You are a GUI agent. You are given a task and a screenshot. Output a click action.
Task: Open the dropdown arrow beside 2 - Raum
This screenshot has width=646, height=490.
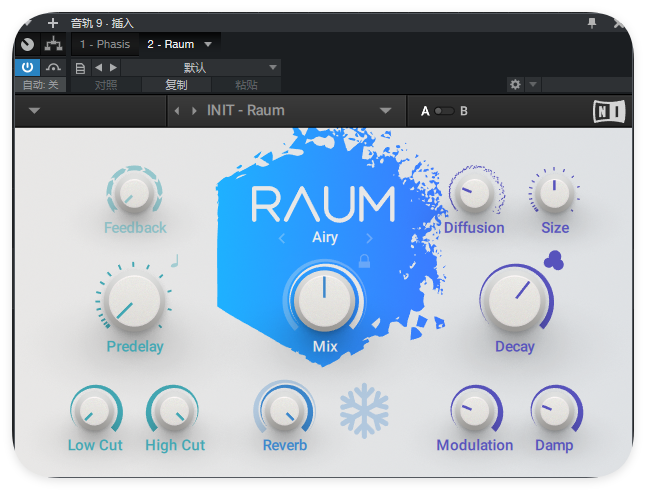pos(208,44)
